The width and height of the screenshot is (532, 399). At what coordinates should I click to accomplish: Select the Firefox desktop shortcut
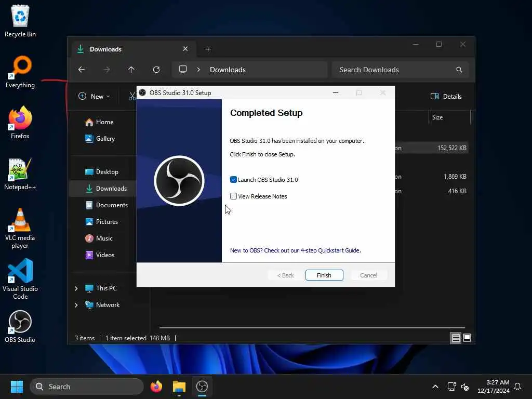(x=20, y=123)
